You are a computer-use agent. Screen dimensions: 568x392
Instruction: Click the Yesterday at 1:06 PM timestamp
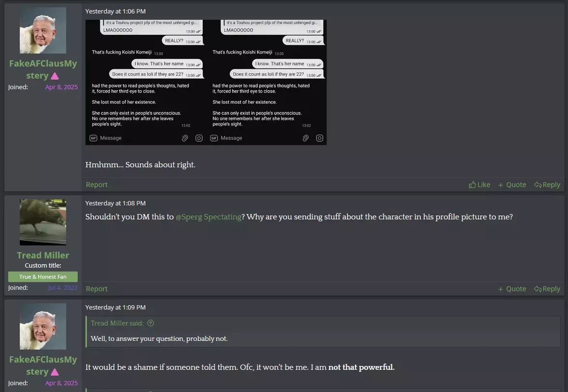pyautogui.click(x=115, y=11)
